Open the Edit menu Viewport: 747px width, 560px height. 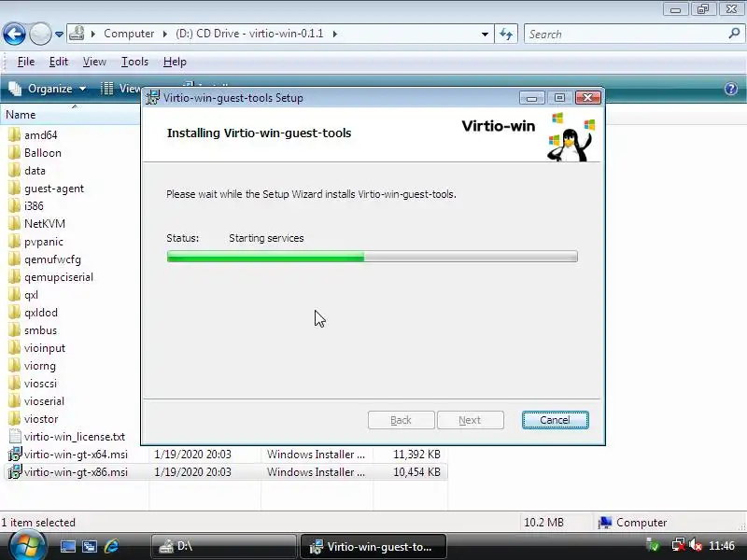(59, 62)
